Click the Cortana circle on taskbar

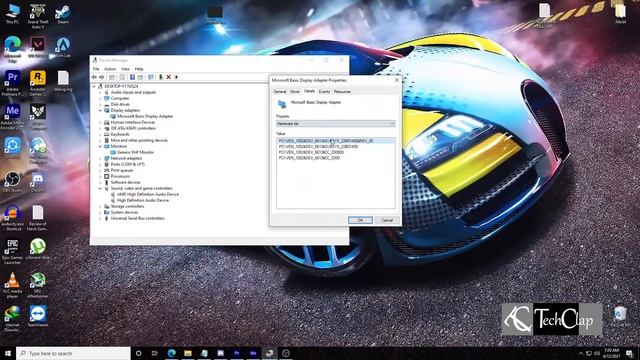(x=138, y=353)
